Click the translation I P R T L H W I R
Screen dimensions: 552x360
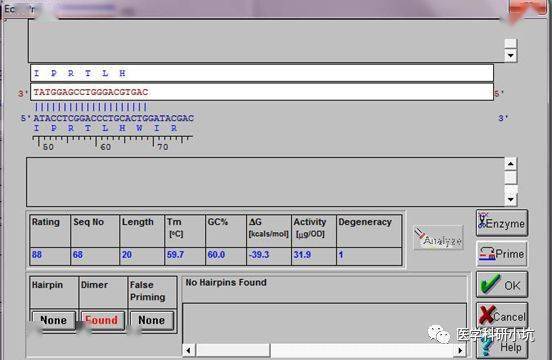click(105, 128)
